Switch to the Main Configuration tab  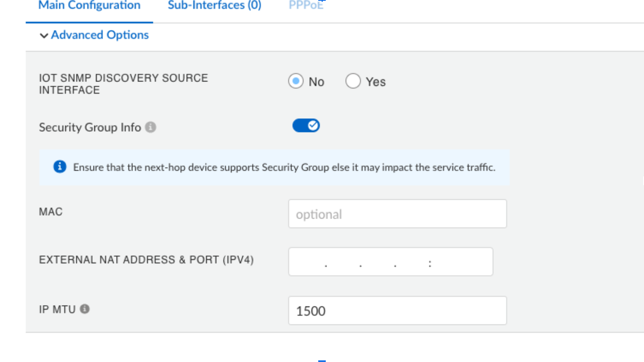coord(89,6)
